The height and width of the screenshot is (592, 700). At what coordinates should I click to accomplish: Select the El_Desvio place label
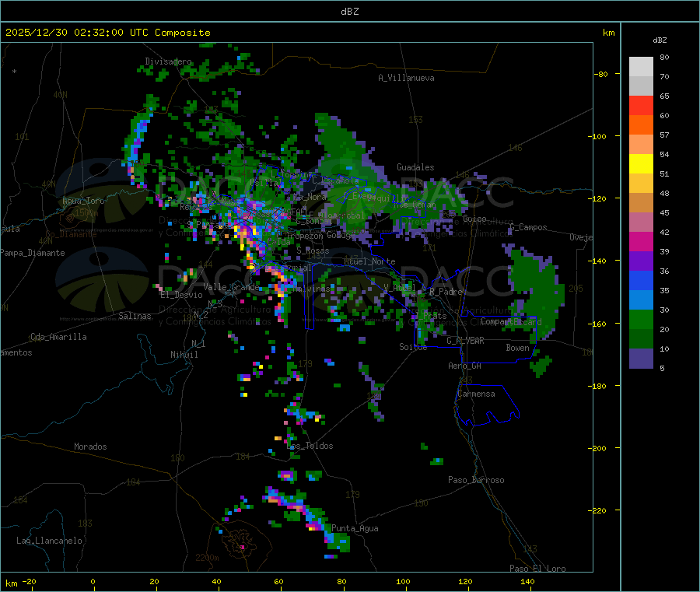(x=181, y=295)
